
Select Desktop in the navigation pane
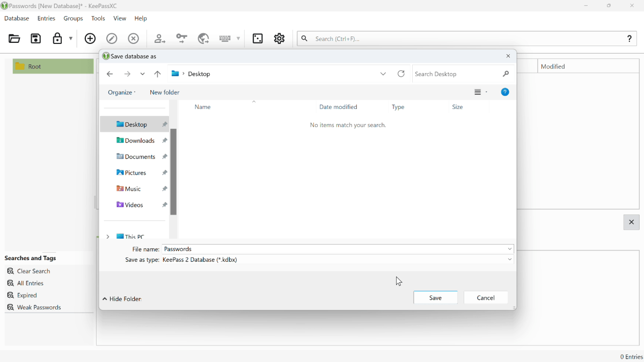[x=135, y=124]
